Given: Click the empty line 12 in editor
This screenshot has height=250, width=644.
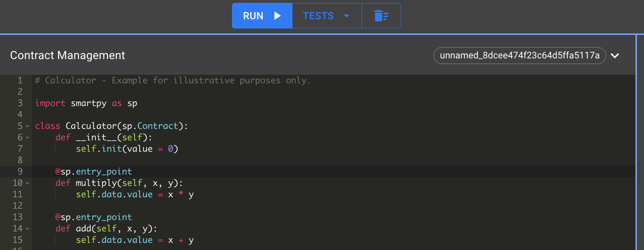Looking at the screenshot, I should 142,206.
